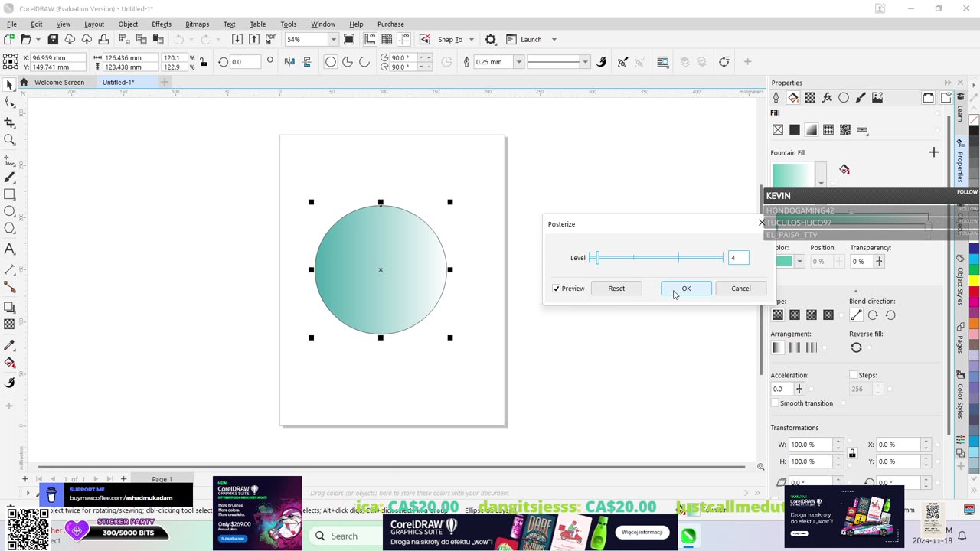Toggle the lock ratio button in property bar

[203, 62]
